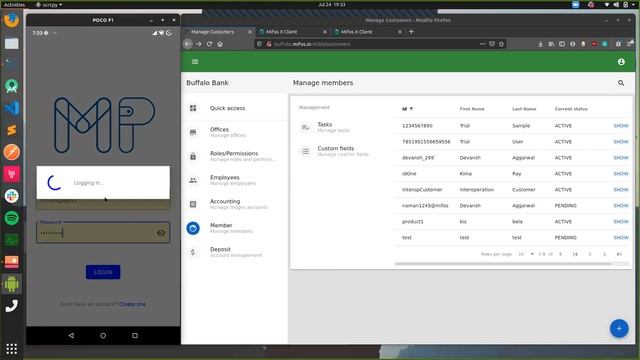This screenshot has width=640, height=360.
Task: Open Quick access in the sidebar
Action: point(235,108)
